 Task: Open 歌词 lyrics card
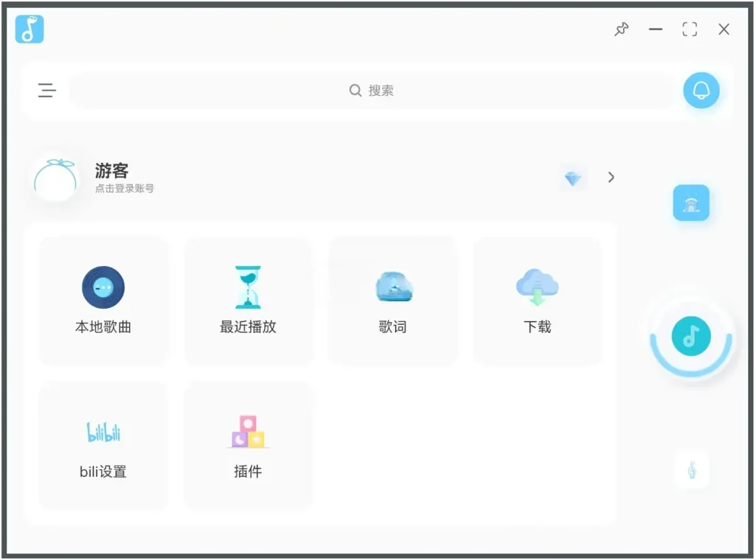point(392,301)
